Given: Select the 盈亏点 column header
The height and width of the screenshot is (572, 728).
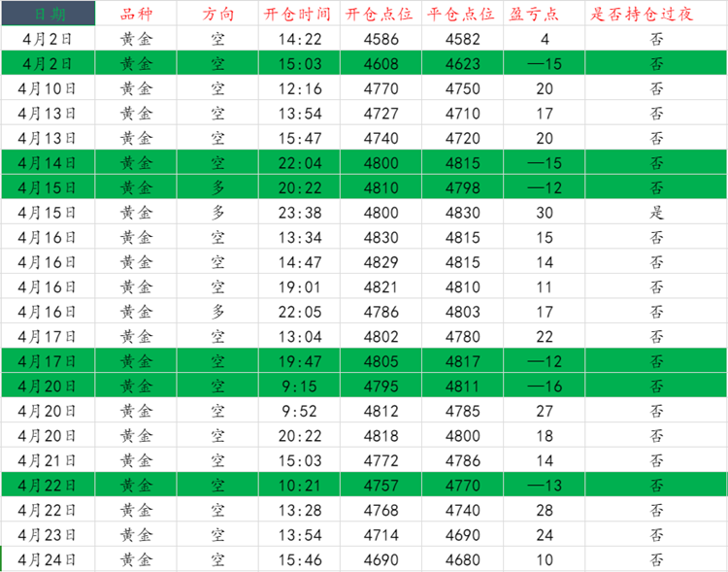Looking at the screenshot, I should tap(545, 13).
